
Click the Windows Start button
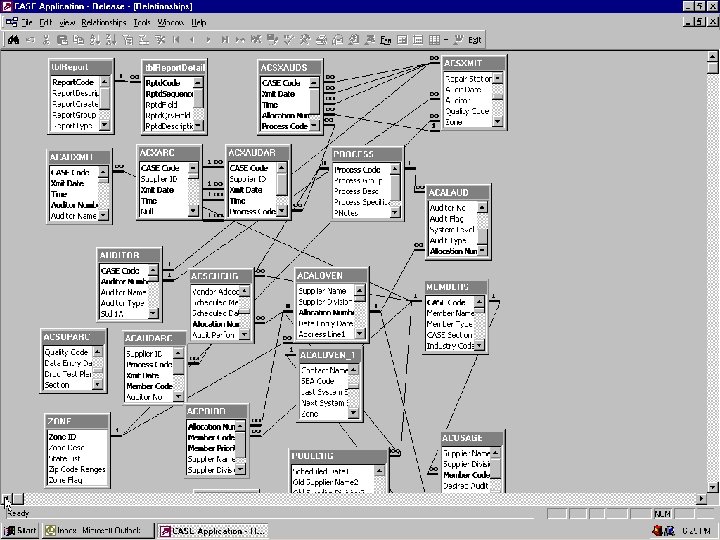tap(20, 530)
